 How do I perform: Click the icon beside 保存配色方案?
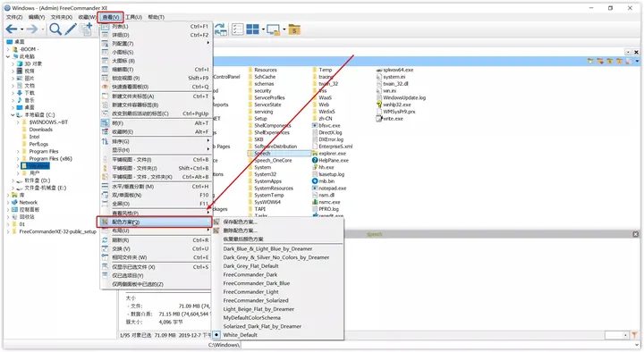216,222
